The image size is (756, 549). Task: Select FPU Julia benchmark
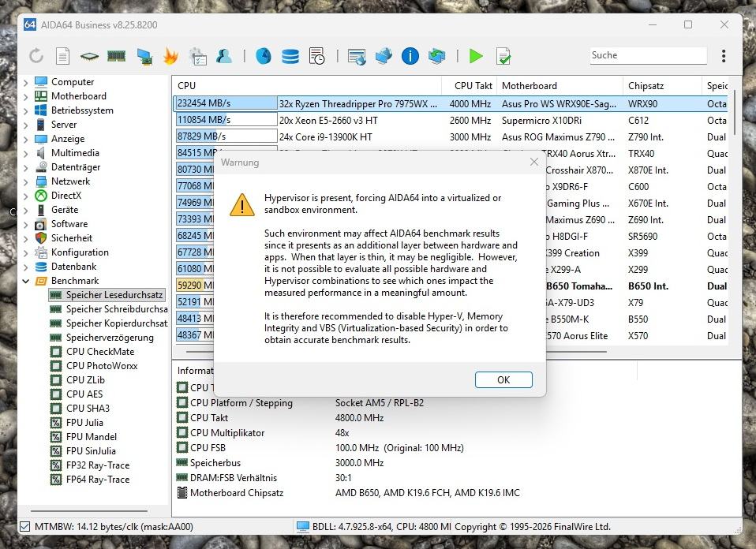pyautogui.click(x=84, y=423)
